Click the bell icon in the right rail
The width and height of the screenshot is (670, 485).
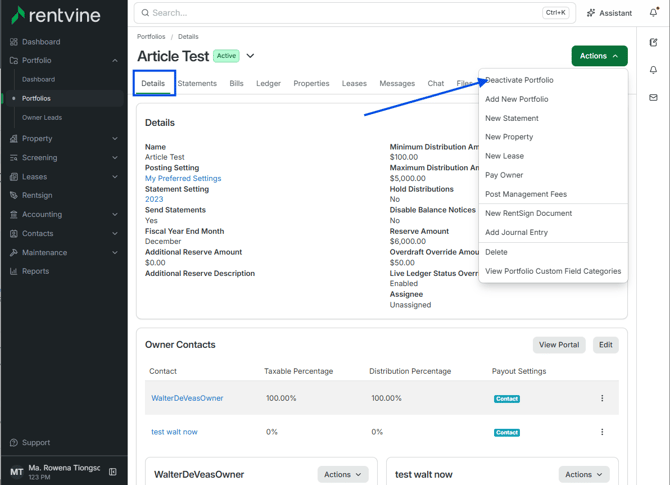pyautogui.click(x=653, y=70)
